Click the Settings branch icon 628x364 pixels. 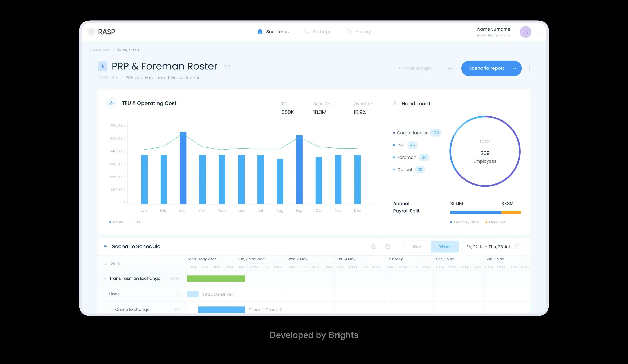tap(306, 32)
